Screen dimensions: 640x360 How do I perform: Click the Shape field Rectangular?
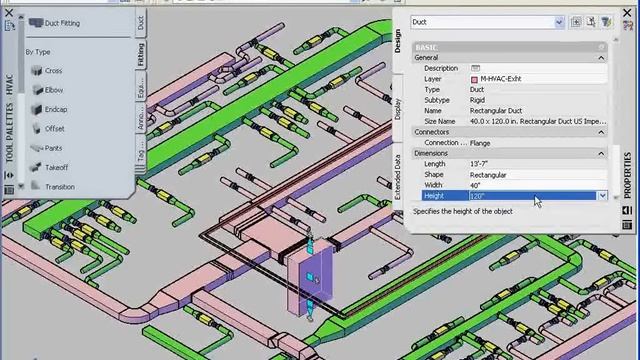coord(538,175)
